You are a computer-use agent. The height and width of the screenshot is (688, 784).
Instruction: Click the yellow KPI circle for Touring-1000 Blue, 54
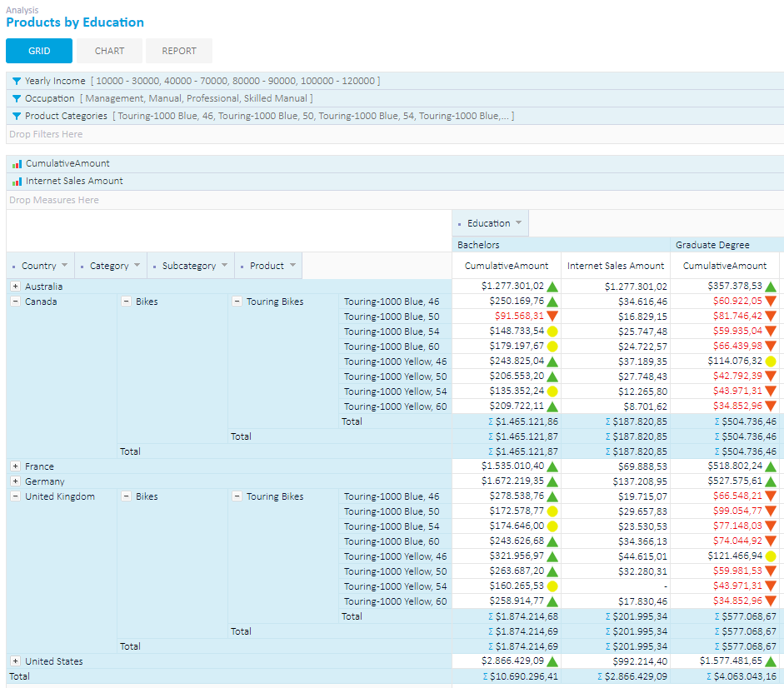(x=551, y=332)
